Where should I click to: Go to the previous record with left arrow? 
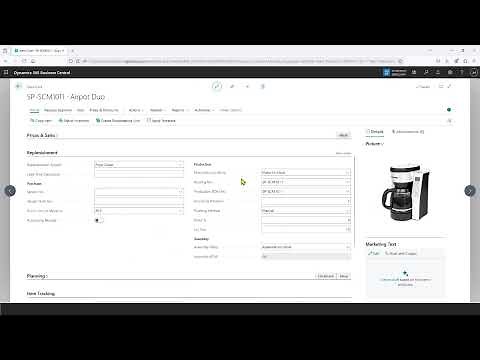click(x=10, y=191)
